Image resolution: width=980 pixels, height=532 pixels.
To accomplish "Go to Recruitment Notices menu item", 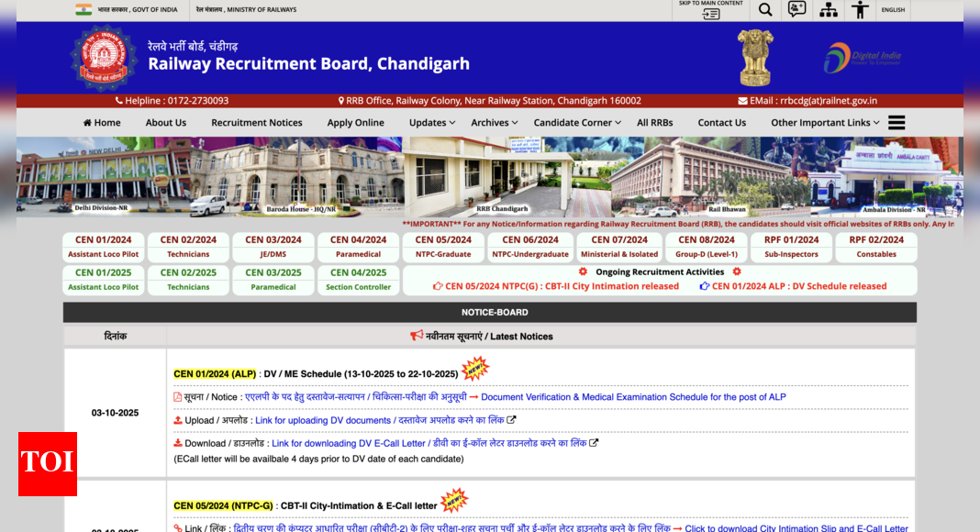I will (x=256, y=123).
